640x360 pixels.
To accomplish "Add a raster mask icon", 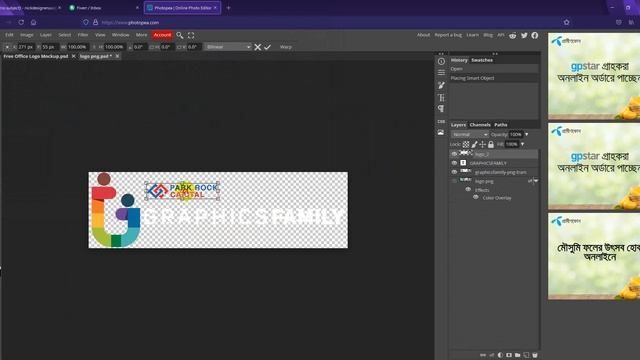I will [509, 355].
